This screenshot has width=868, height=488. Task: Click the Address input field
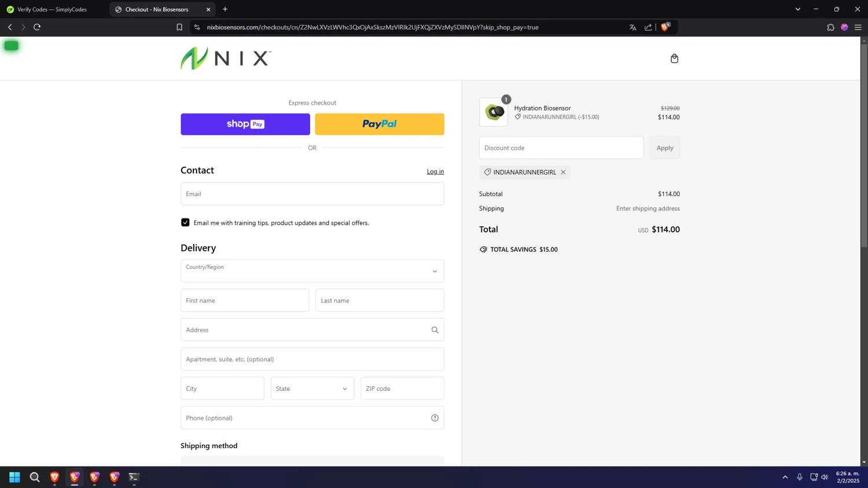click(x=312, y=330)
